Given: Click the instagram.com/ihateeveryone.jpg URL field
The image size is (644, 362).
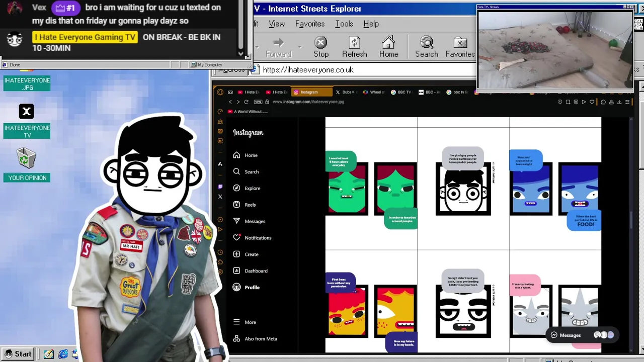Looking at the screenshot, I should pyautogui.click(x=308, y=102).
